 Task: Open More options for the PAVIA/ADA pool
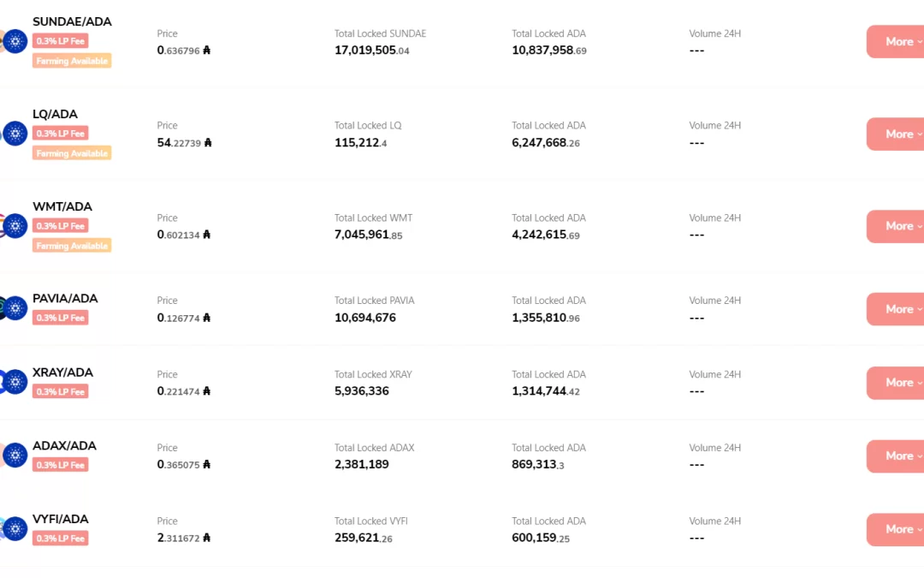click(x=895, y=309)
